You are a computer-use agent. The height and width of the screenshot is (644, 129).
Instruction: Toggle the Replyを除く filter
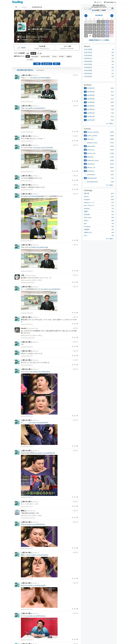(35, 56)
